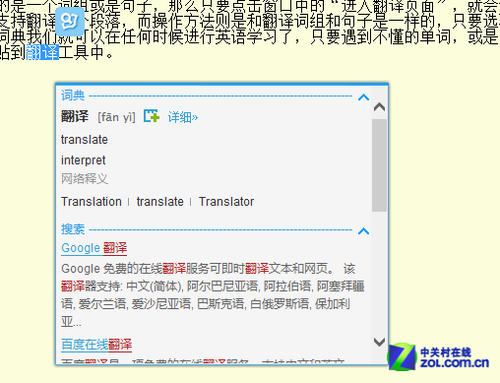Click the ZOL logo watermark
This screenshot has height=383, width=500.
(438, 357)
